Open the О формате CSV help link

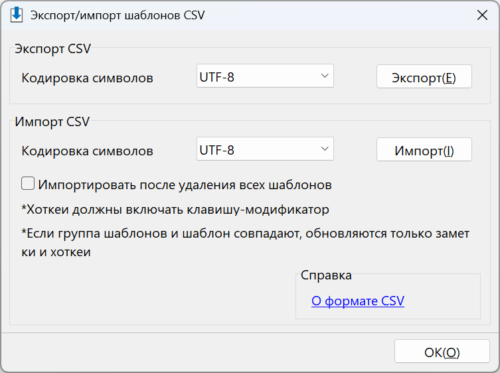click(358, 301)
